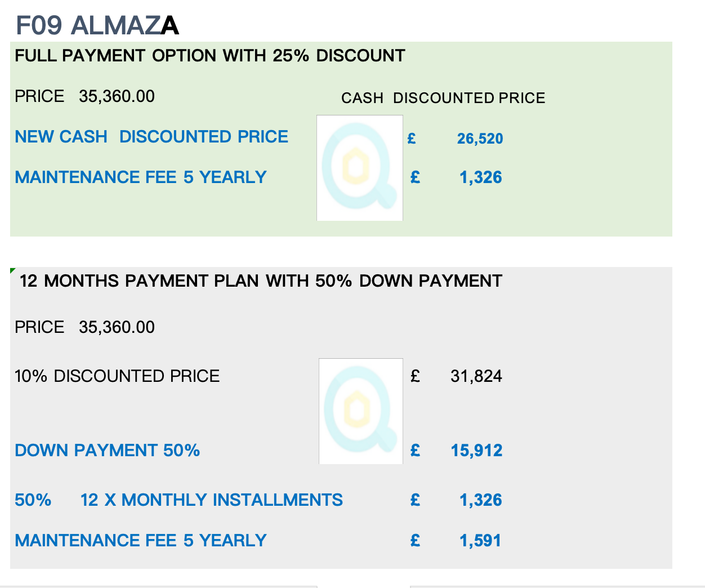The width and height of the screenshot is (705, 588).
Task: Click the maintenance fee label in green section
Action: (141, 177)
